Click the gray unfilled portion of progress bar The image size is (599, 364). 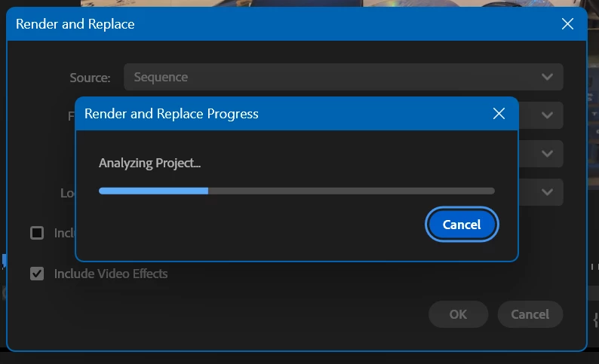(351, 191)
